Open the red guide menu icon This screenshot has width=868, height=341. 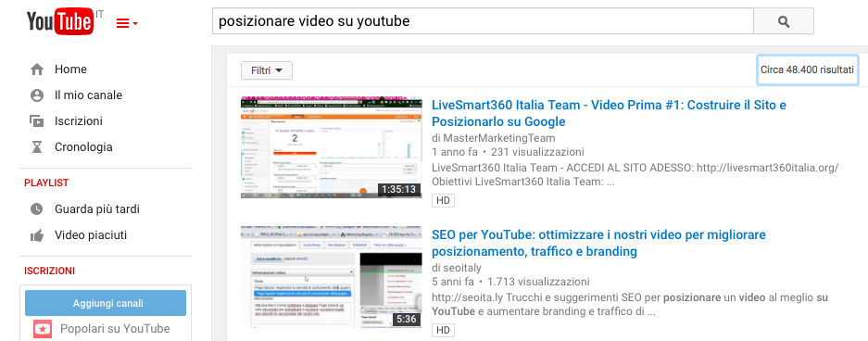click(x=127, y=23)
